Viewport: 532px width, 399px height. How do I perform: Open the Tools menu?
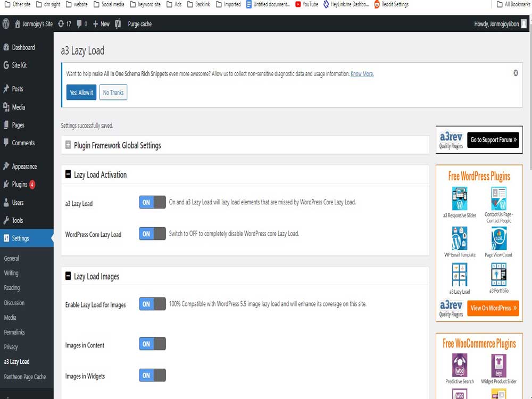27,221
